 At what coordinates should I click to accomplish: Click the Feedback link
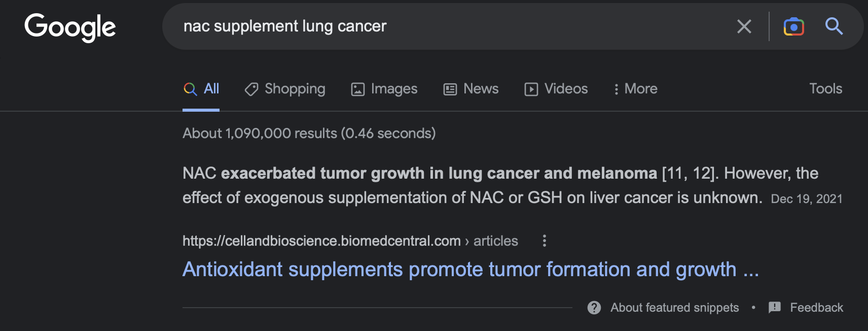(816, 308)
